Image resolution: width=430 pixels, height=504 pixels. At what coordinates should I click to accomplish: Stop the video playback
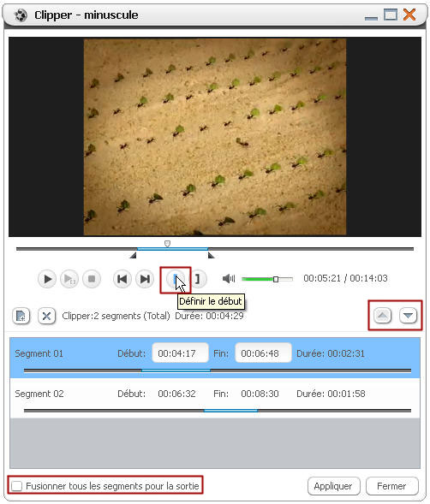(92, 279)
